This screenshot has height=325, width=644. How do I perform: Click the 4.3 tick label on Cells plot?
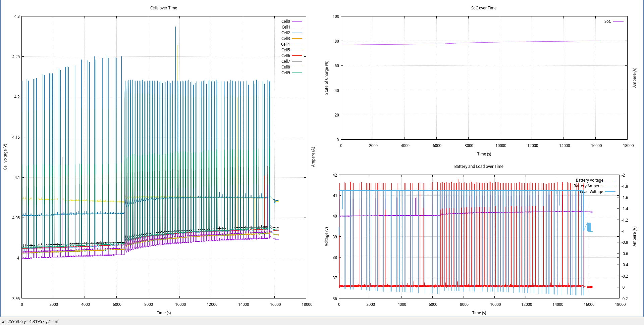point(17,16)
